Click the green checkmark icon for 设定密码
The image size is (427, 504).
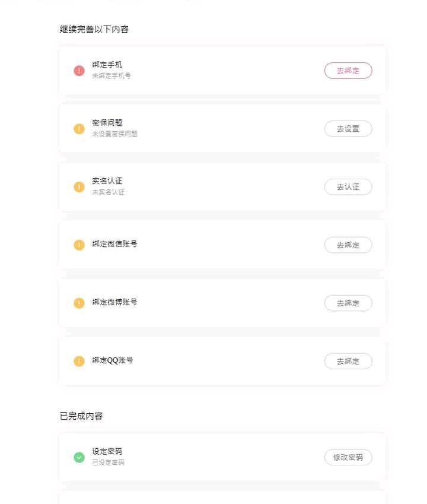[x=79, y=457]
